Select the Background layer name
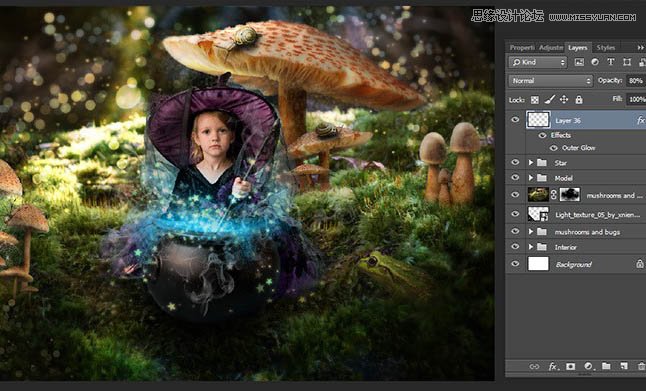 coord(573,265)
